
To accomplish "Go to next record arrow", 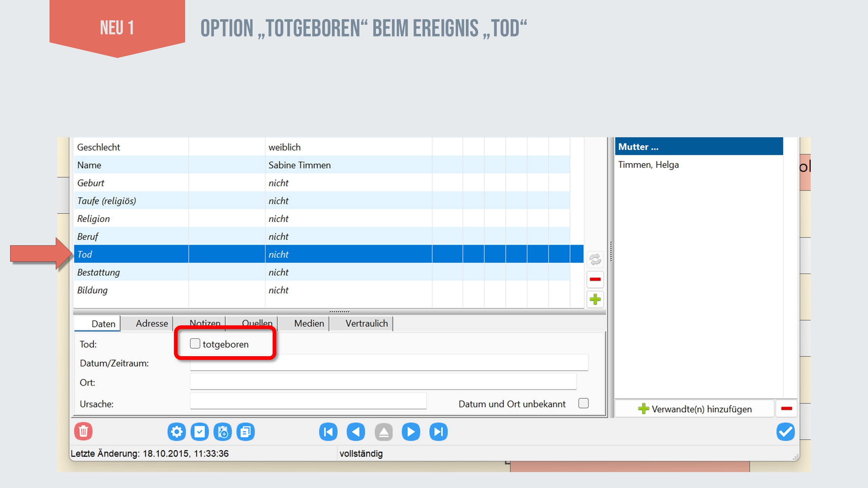I will 411,432.
